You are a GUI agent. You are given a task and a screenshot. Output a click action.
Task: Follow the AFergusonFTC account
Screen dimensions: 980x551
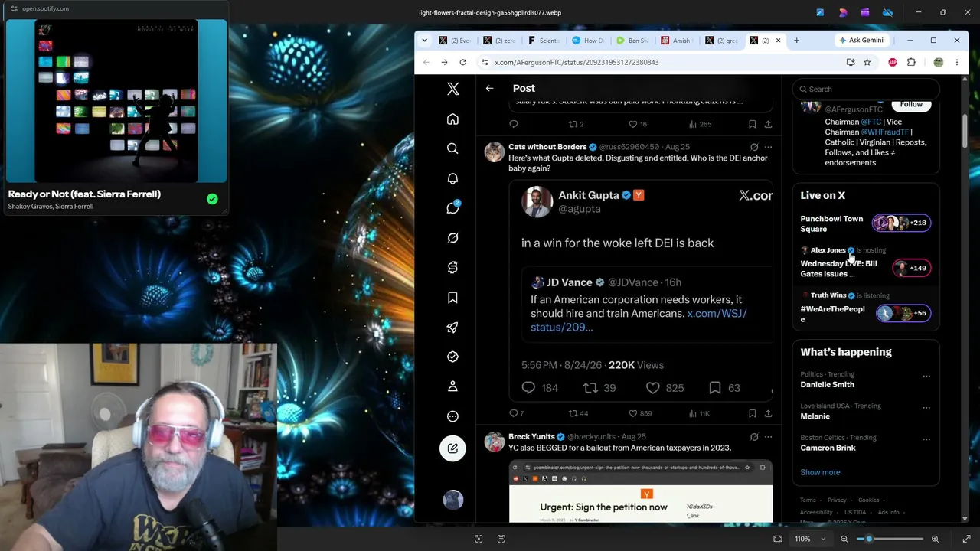tap(911, 105)
